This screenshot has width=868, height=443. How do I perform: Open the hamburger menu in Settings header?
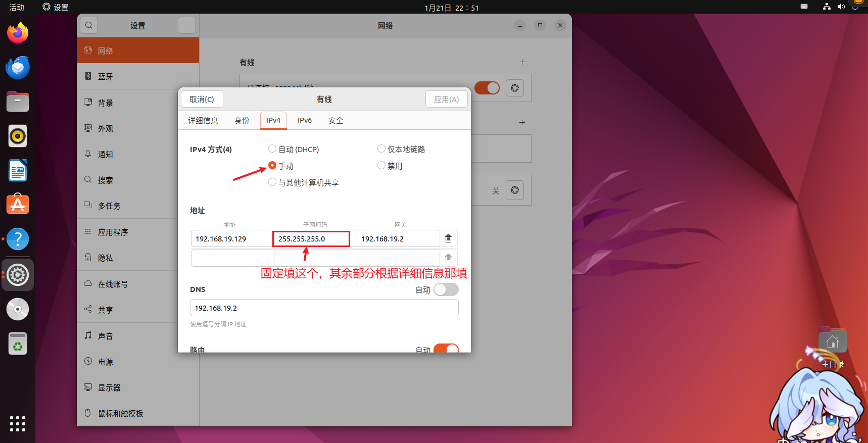coord(187,25)
